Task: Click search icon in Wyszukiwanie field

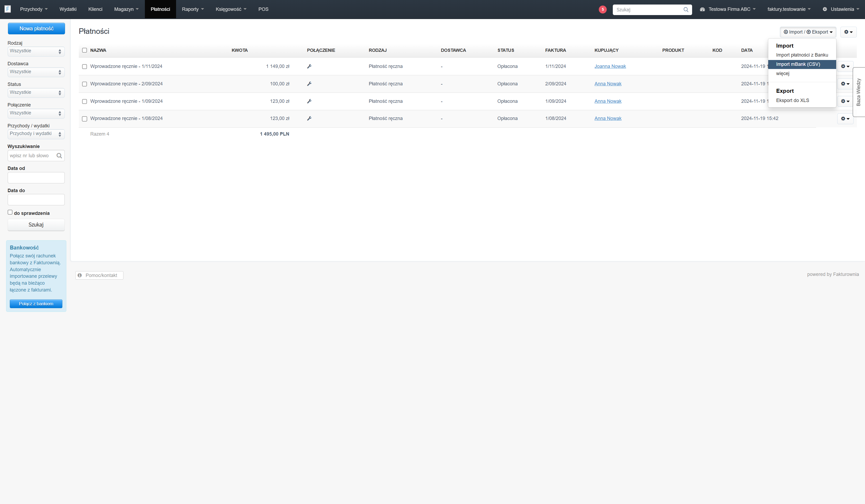Action: 59,156
